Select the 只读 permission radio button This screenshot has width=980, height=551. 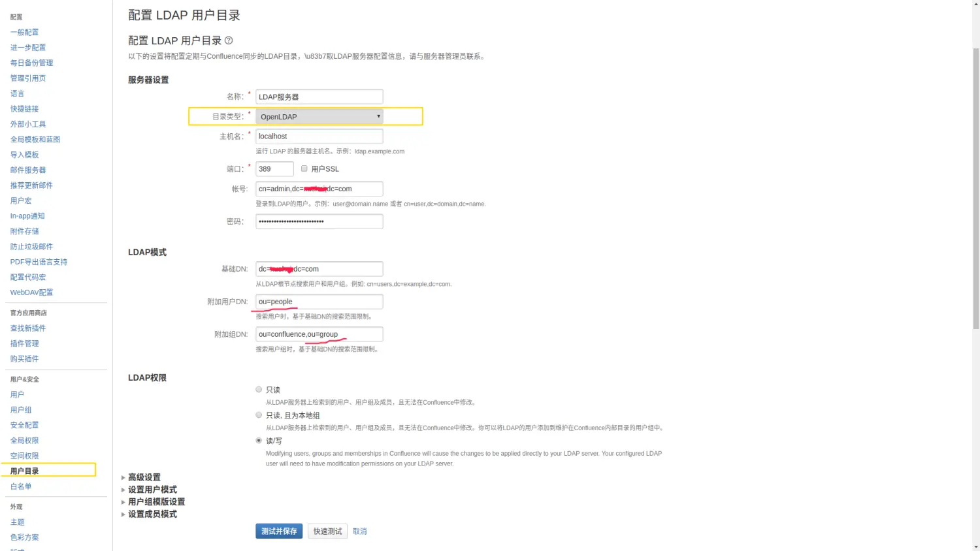point(259,389)
